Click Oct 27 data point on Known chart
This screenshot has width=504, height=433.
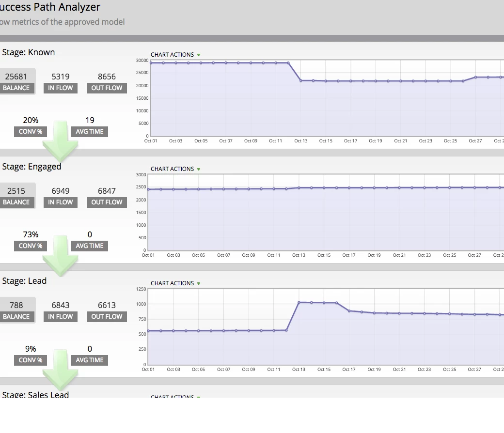(x=475, y=77)
